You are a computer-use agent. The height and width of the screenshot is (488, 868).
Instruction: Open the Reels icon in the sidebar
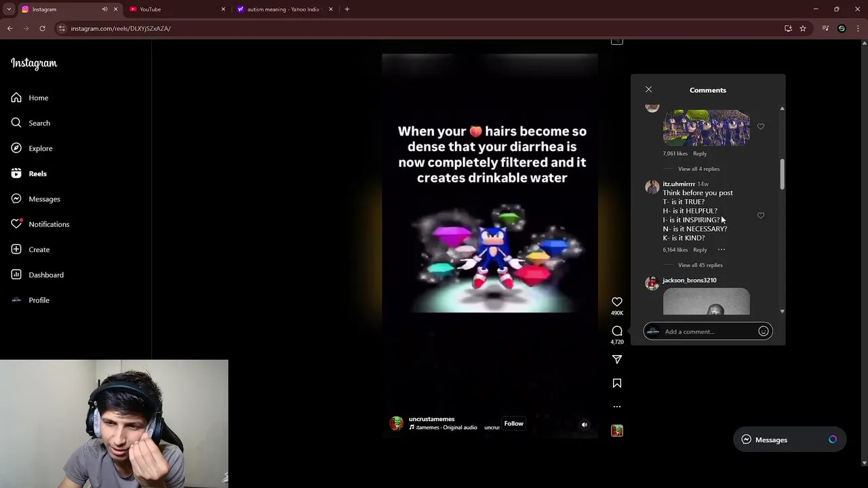pos(16,174)
